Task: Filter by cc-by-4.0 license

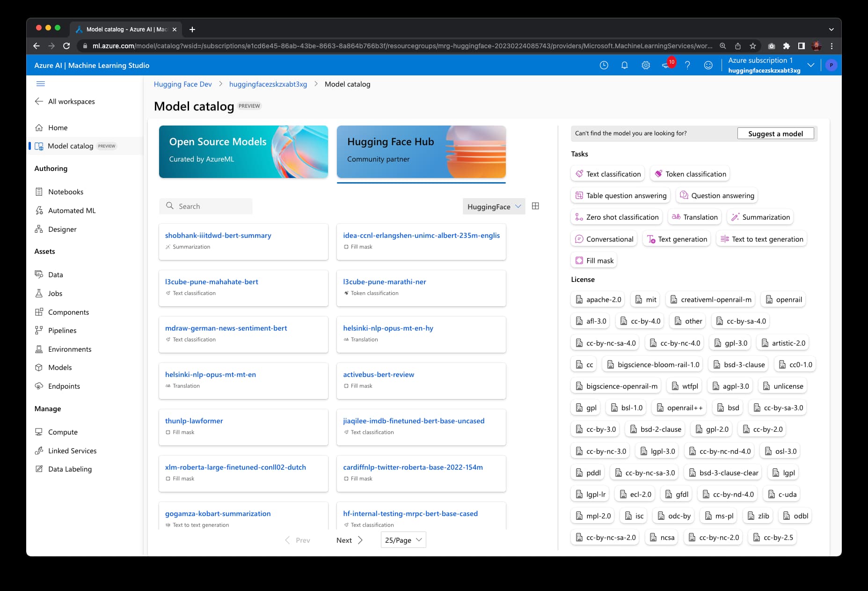Action: 640,321
